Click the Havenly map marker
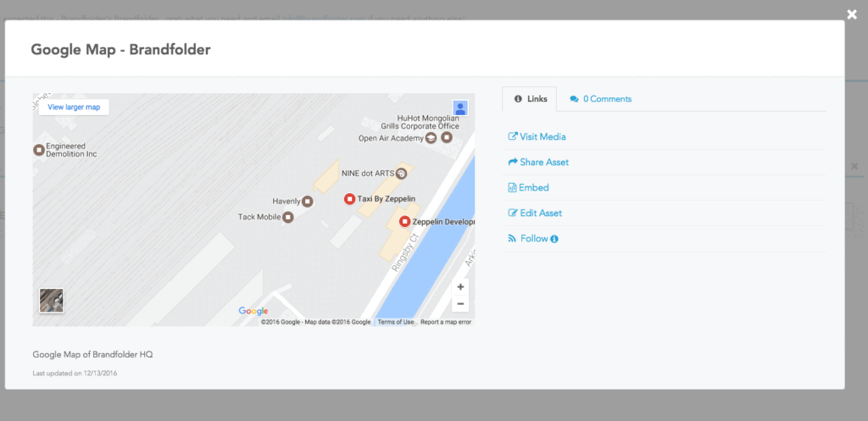The image size is (868, 421). [x=308, y=202]
